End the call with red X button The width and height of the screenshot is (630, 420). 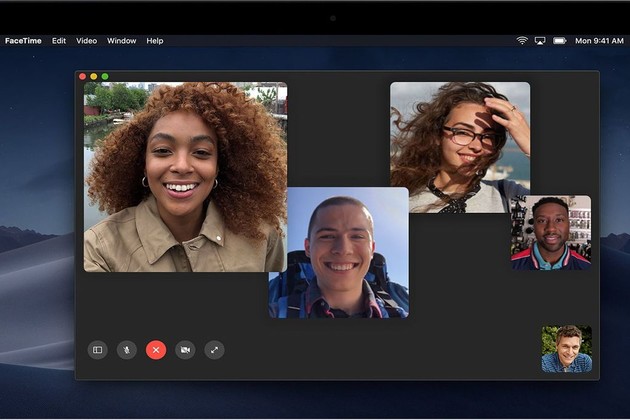point(156,350)
